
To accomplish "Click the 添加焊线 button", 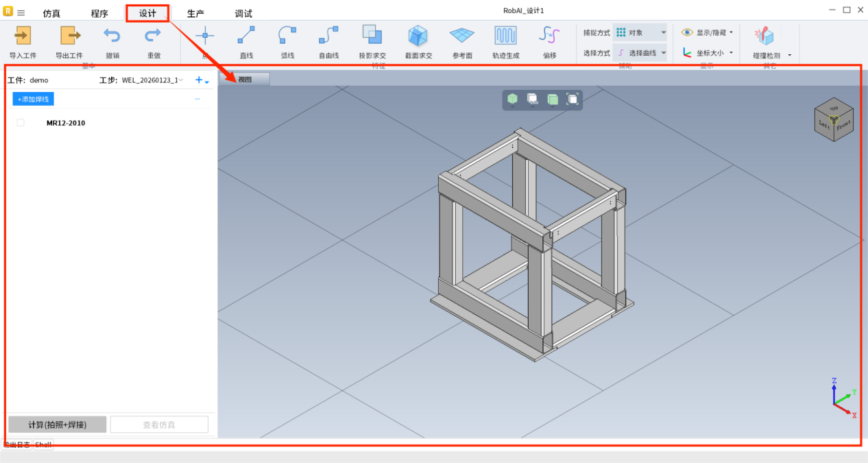I will click(x=33, y=99).
